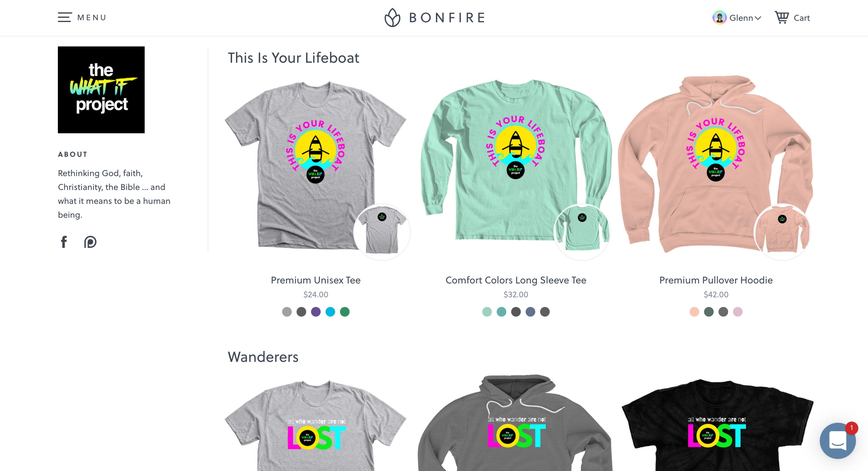Open black tie-dye LOST tee image
Image resolution: width=868 pixels, height=471 pixels.
717,425
